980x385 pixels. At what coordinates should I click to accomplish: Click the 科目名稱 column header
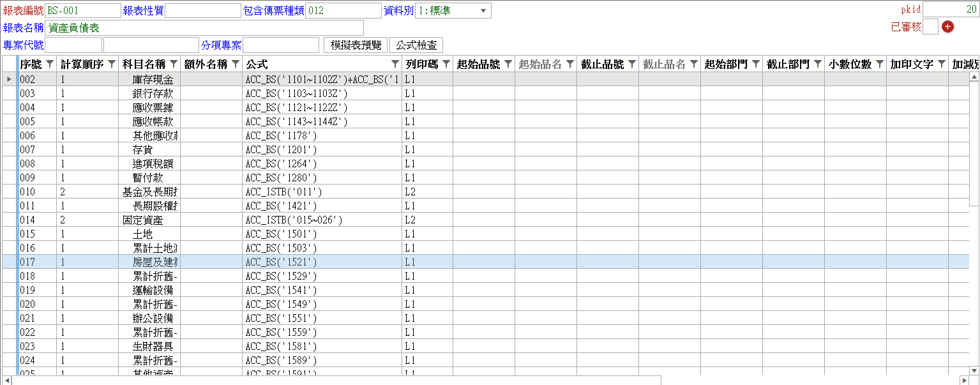(x=150, y=64)
